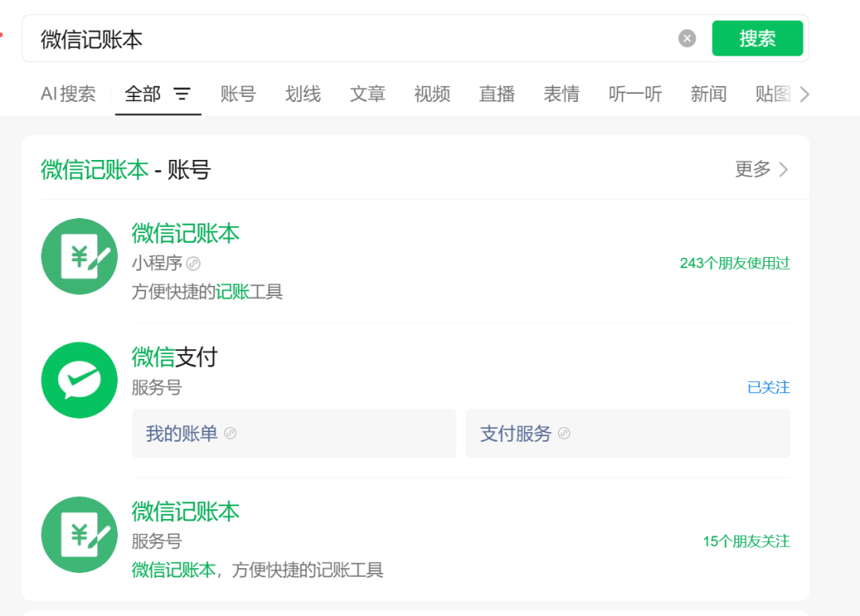Click description 微信记账本，方便快捷的记账工具
Screen dimensions: 860x616
pos(257,571)
